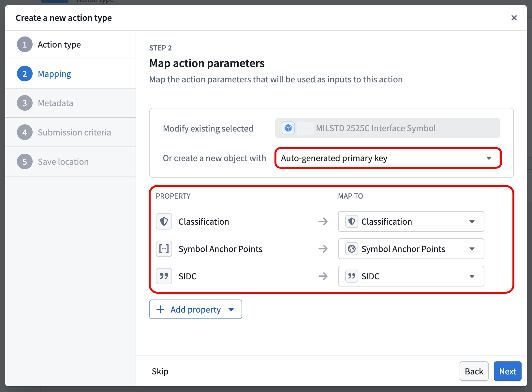The image size is (532, 392).
Task: Click the plus icon on Add property
Action: click(x=160, y=309)
